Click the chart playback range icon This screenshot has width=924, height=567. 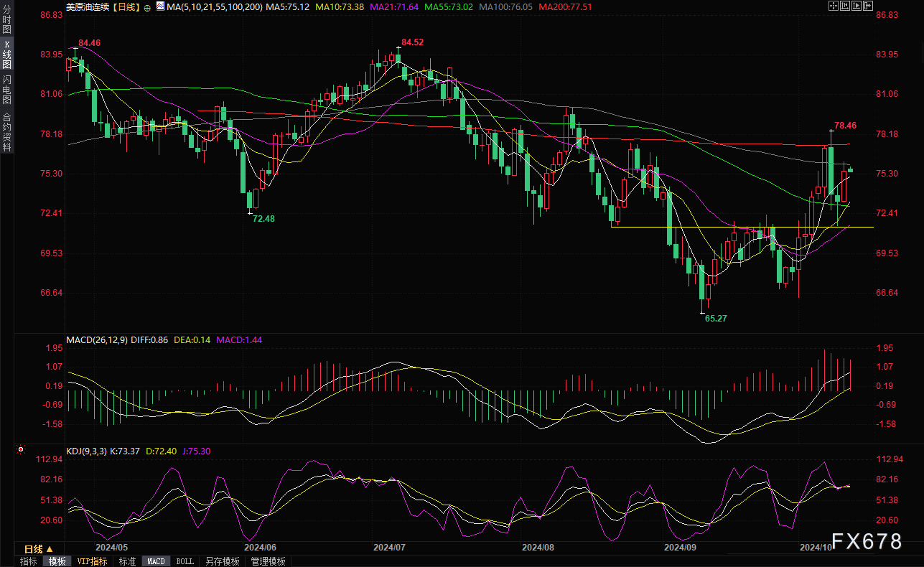[857, 6]
